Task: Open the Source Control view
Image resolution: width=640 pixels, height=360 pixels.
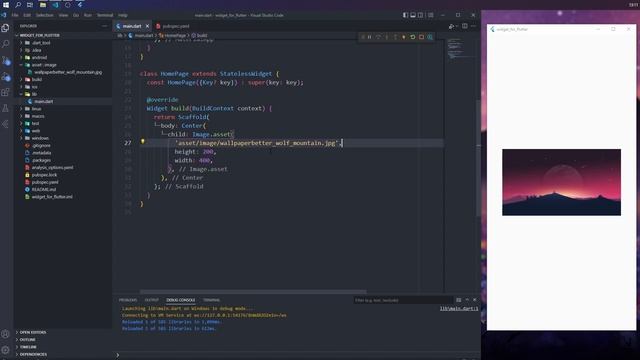Action: tap(5, 61)
